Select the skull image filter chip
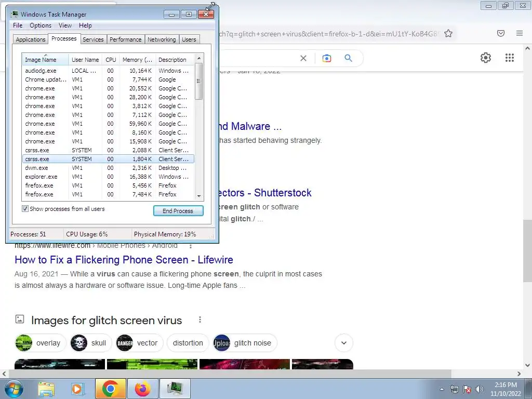The height and width of the screenshot is (399, 532). pyautogui.click(x=90, y=343)
